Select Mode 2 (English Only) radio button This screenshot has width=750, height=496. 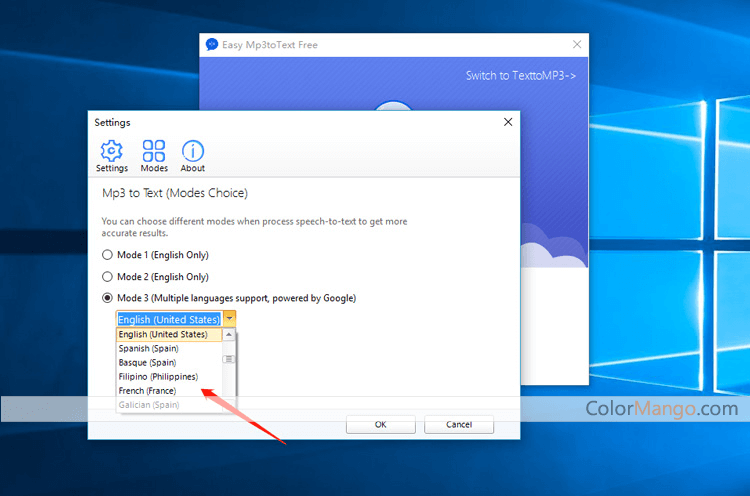click(107, 277)
